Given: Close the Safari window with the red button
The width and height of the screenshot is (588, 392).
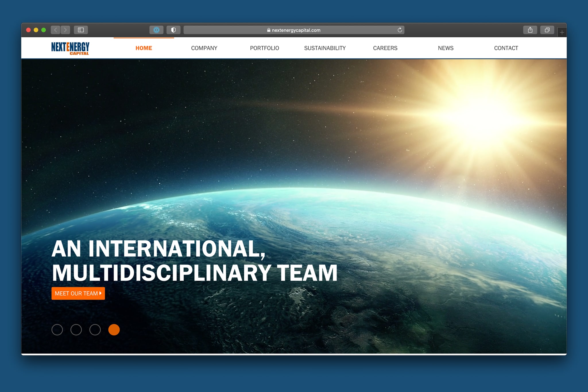Looking at the screenshot, I should 28,30.
